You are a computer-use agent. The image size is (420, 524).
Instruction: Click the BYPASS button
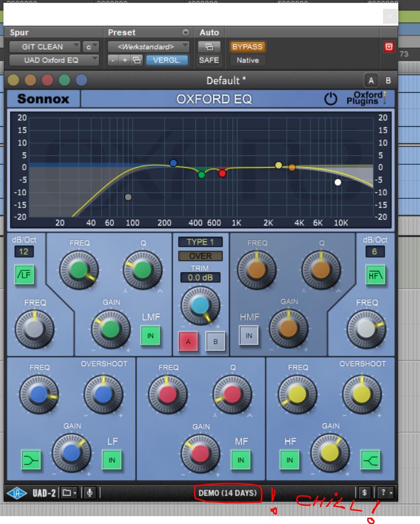247,47
